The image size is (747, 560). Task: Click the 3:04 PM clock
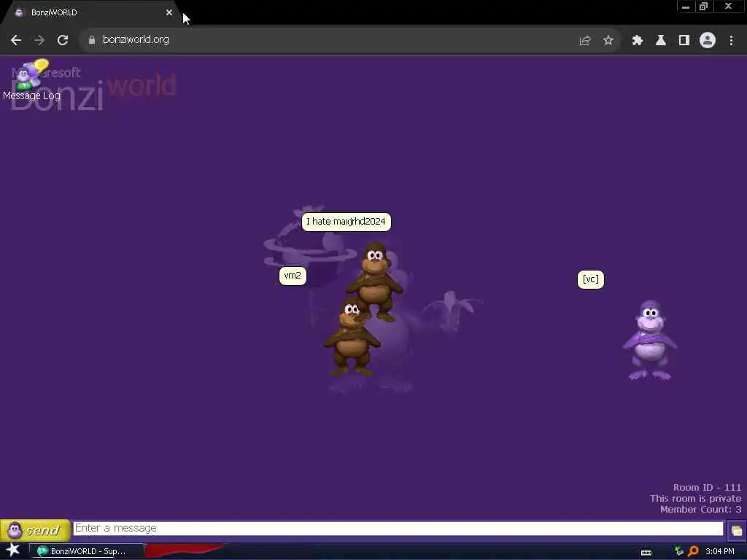[x=720, y=551]
